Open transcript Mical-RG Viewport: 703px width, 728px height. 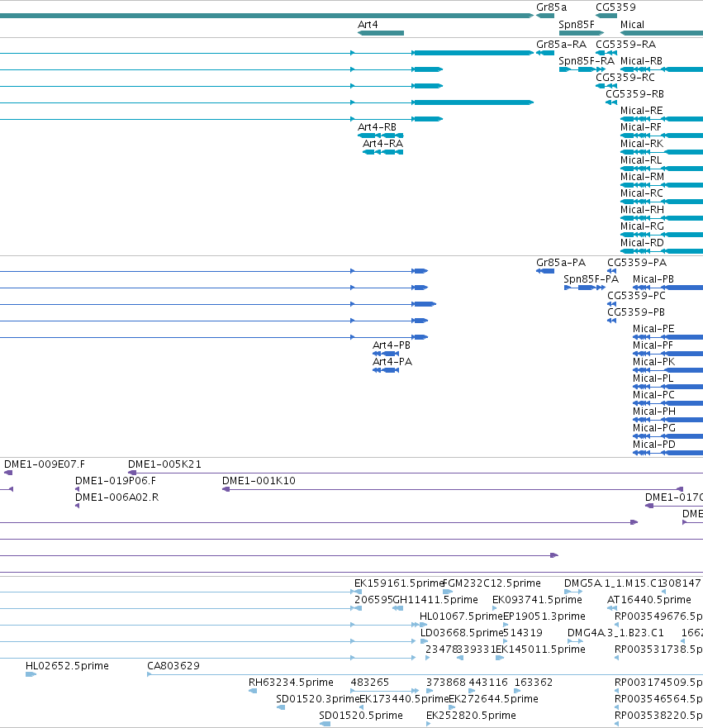(x=662, y=235)
